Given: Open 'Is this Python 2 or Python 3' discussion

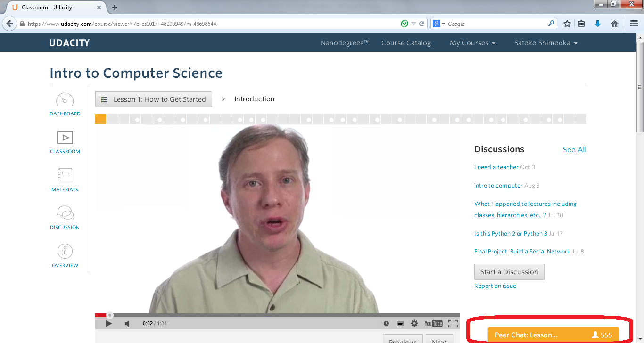Looking at the screenshot, I should pos(511,234).
